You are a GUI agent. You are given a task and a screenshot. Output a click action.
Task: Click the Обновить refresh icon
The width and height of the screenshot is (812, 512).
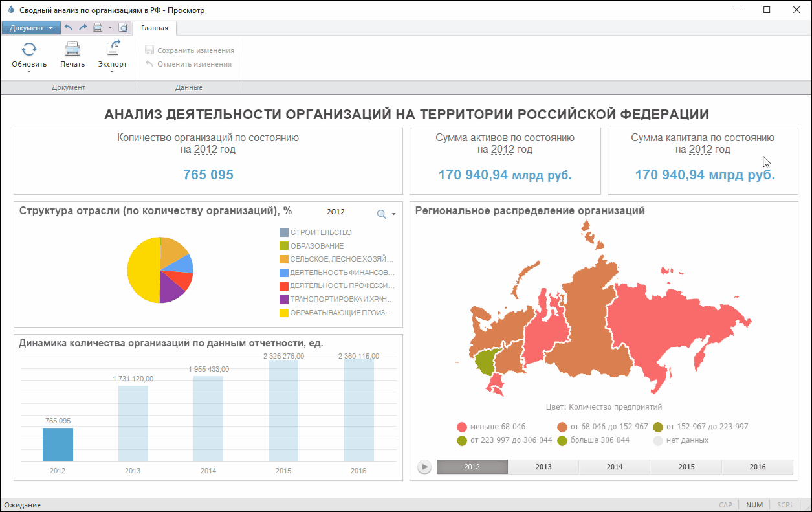pyautogui.click(x=29, y=49)
